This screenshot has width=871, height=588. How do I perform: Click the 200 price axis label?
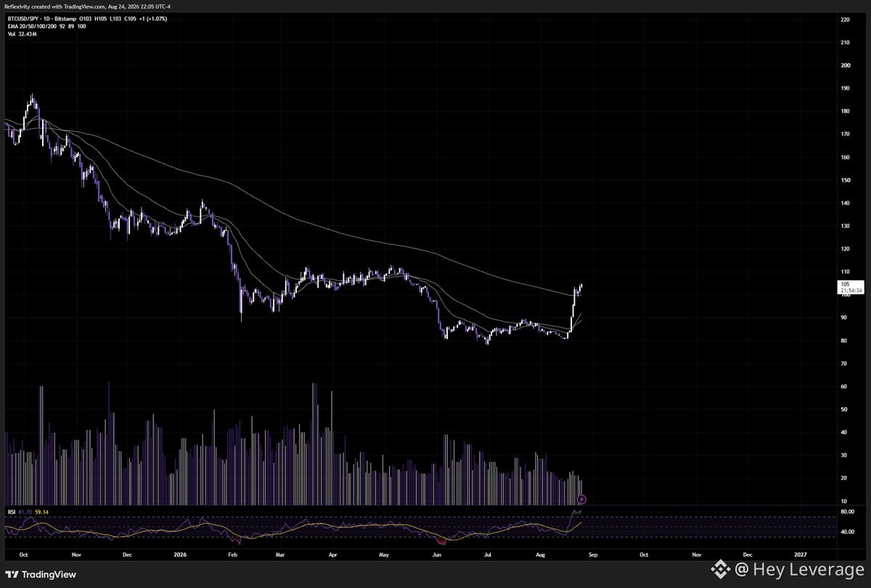click(x=845, y=65)
